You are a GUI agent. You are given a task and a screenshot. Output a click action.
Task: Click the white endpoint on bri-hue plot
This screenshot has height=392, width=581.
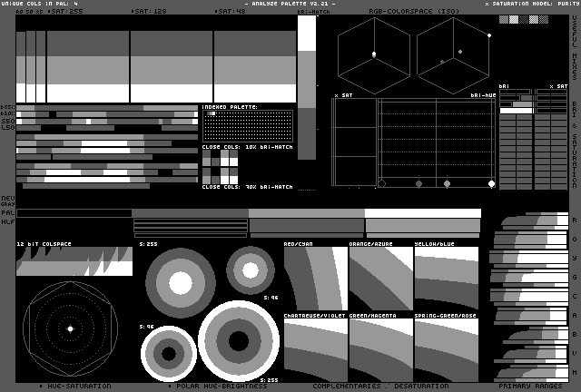pos(491,183)
